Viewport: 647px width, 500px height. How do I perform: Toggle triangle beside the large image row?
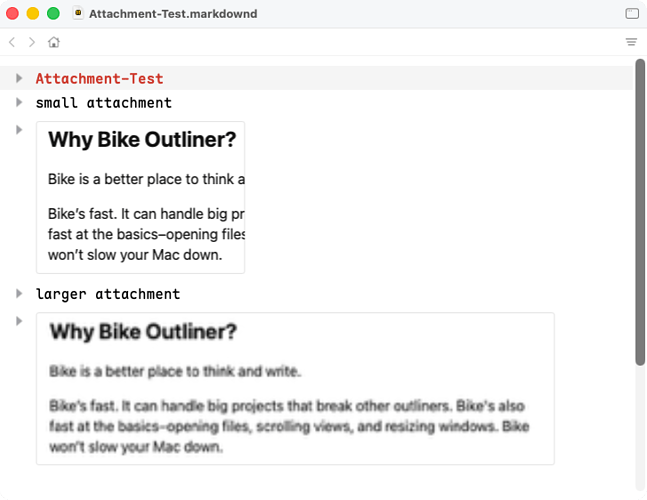[19, 321]
